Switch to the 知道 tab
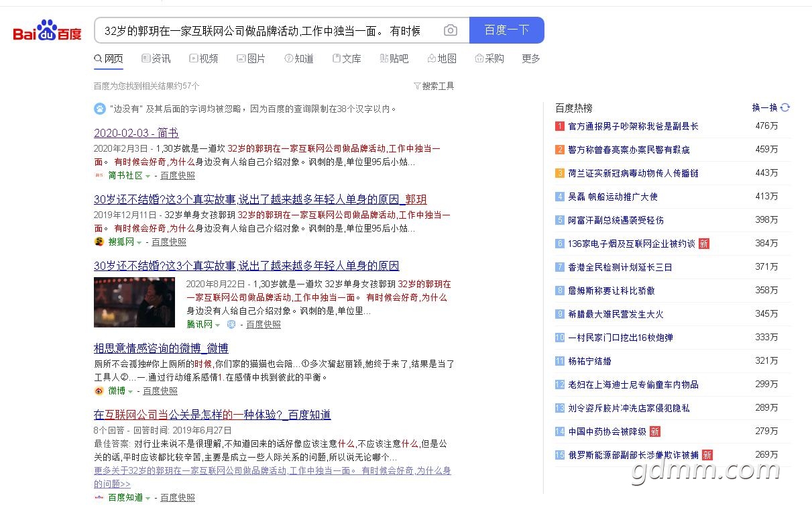The width and height of the screenshot is (812, 512). pos(299,58)
